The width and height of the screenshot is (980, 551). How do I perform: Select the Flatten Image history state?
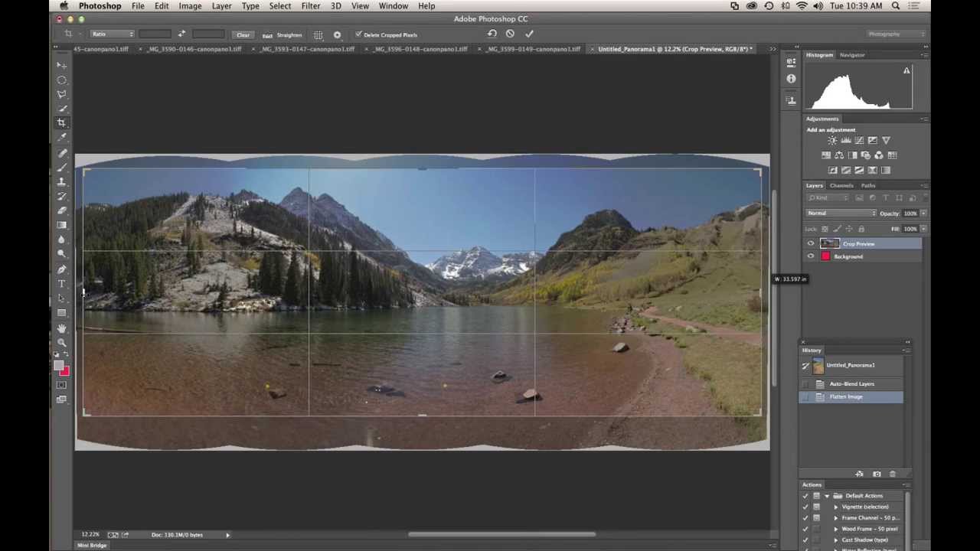tap(851, 397)
